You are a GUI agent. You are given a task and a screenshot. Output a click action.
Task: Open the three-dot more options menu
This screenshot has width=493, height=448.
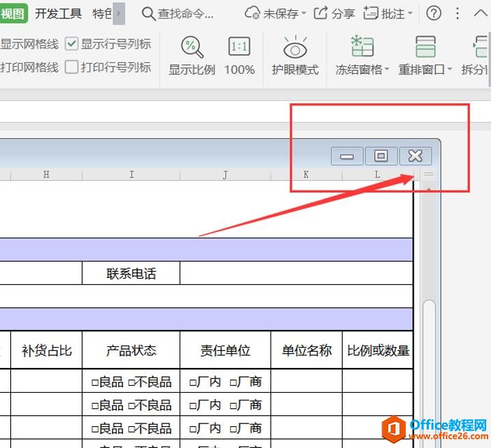[457, 13]
